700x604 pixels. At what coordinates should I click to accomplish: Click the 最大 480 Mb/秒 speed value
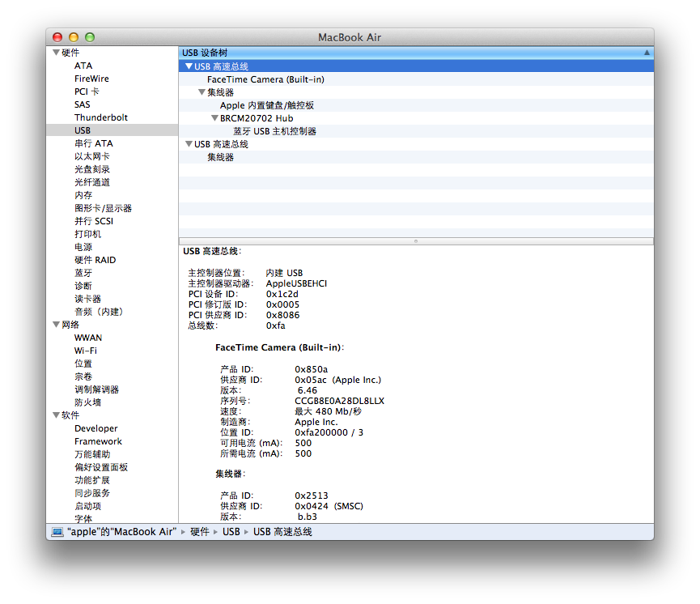(x=328, y=411)
